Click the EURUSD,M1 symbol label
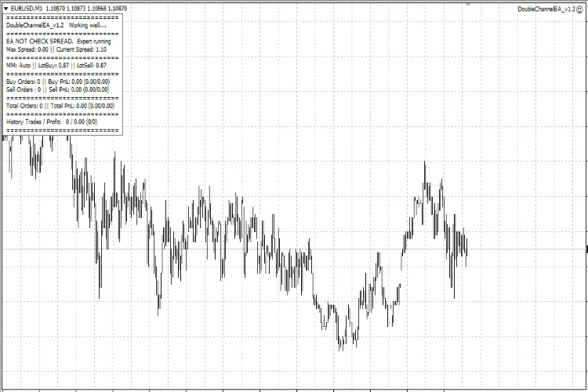Viewport: 588px width, 392px height. click(x=27, y=8)
